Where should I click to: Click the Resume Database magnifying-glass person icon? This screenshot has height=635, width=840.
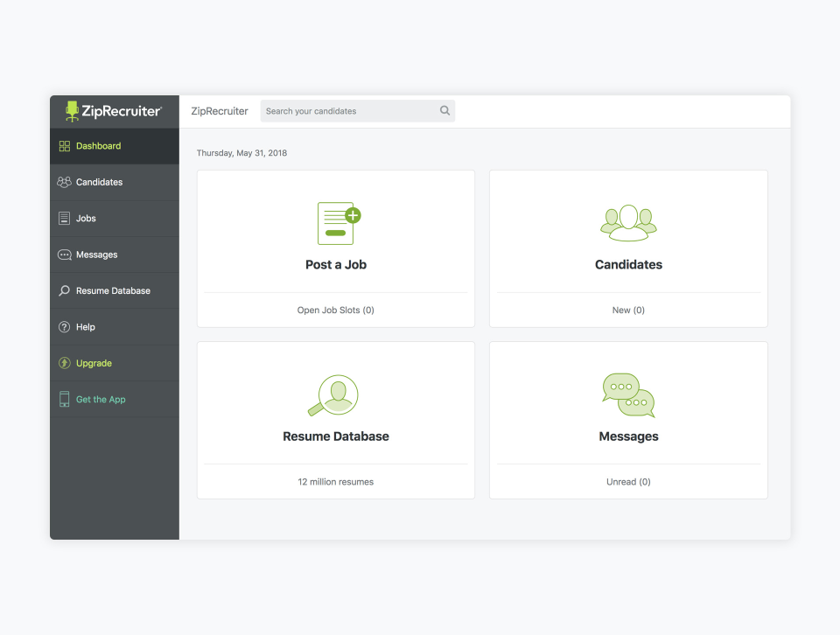pyautogui.click(x=336, y=394)
